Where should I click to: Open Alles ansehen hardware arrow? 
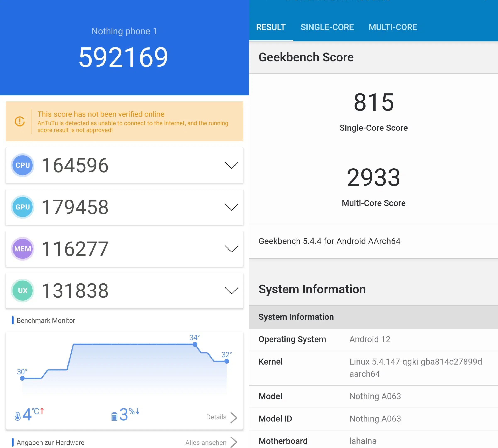tap(233, 442)
